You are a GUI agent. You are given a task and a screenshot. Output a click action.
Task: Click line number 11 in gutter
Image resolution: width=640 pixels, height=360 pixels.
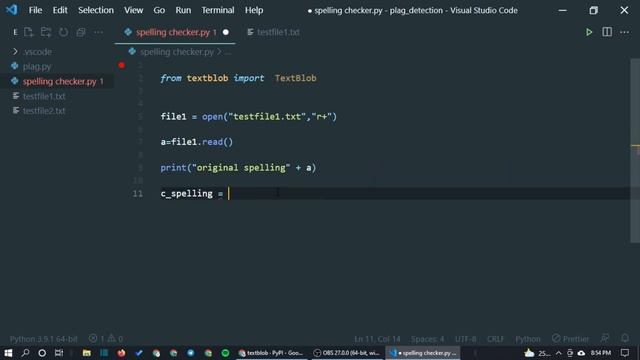(x=138, y=193)
